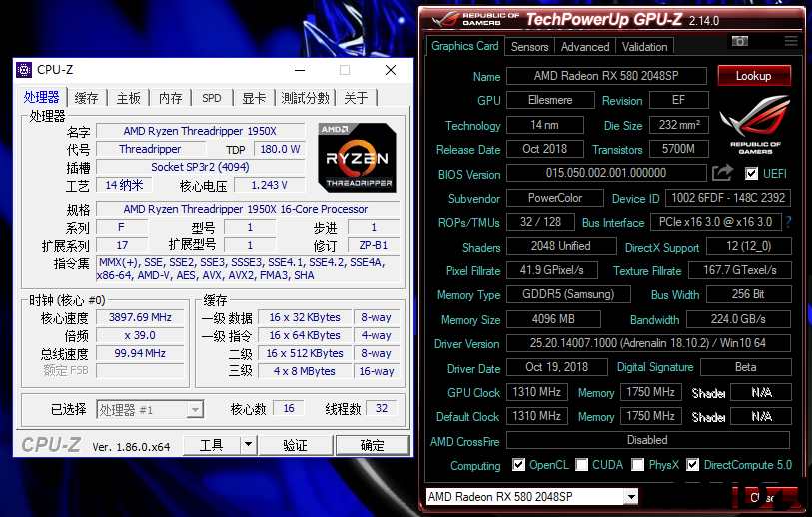The height and width of the screenshot is (517, 812).
Task: Toggle the UEFI checkbox
Action: pyautogui.click(x=751, y=173)
